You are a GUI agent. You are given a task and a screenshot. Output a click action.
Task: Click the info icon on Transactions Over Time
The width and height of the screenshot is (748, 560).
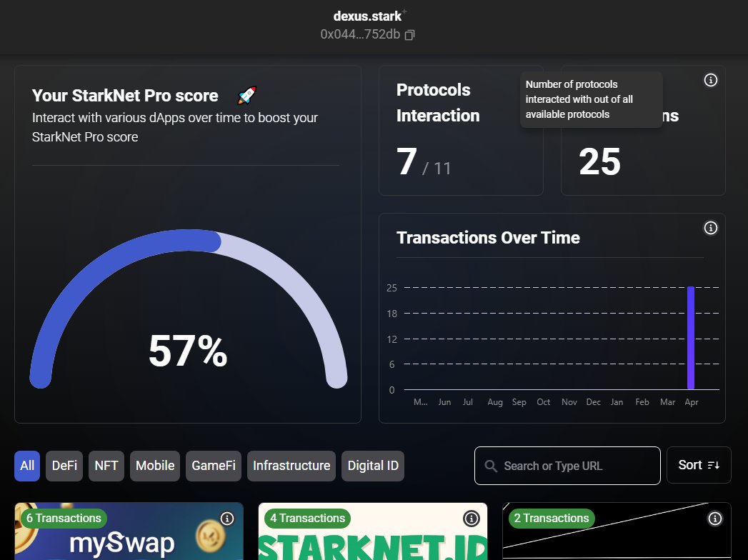[x=711, y=227]
